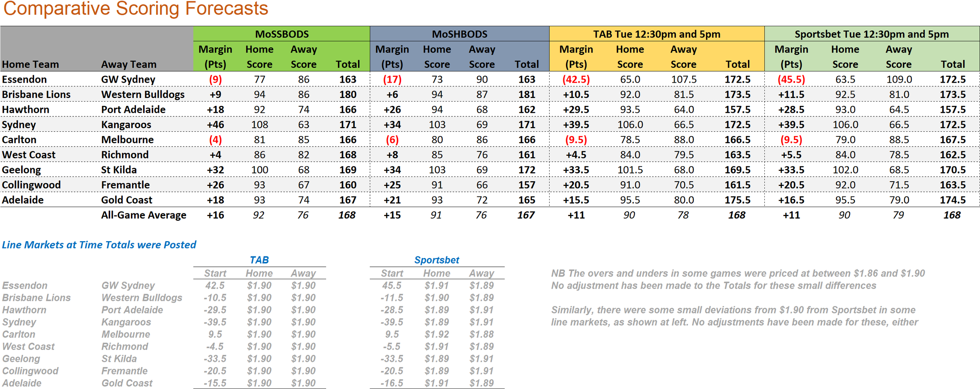980x389 pixels.
Task: Click Sportsbet line start -16.5 for Adelaide
Action: 392,383
